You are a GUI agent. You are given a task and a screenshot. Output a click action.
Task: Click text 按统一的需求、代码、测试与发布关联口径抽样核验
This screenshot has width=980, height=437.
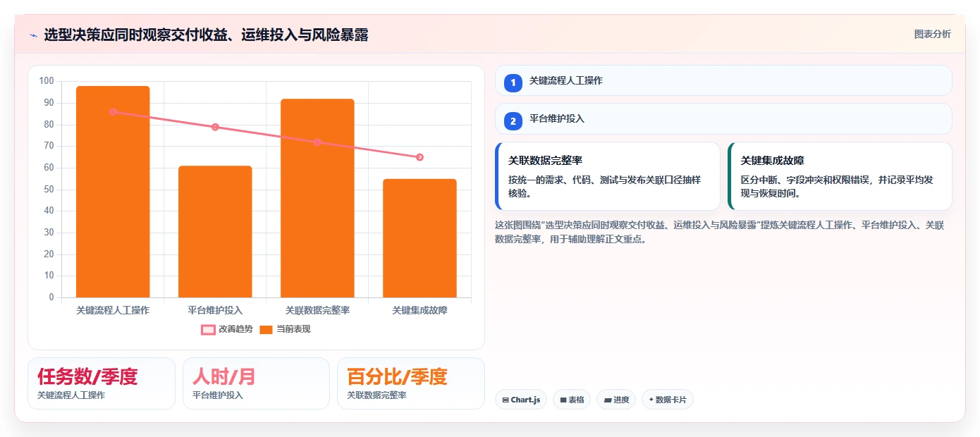click(x=604, y=187)
